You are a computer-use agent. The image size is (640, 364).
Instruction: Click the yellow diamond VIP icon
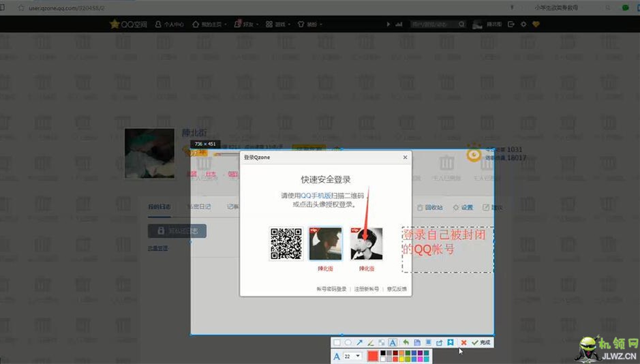[x=536, y=25]
